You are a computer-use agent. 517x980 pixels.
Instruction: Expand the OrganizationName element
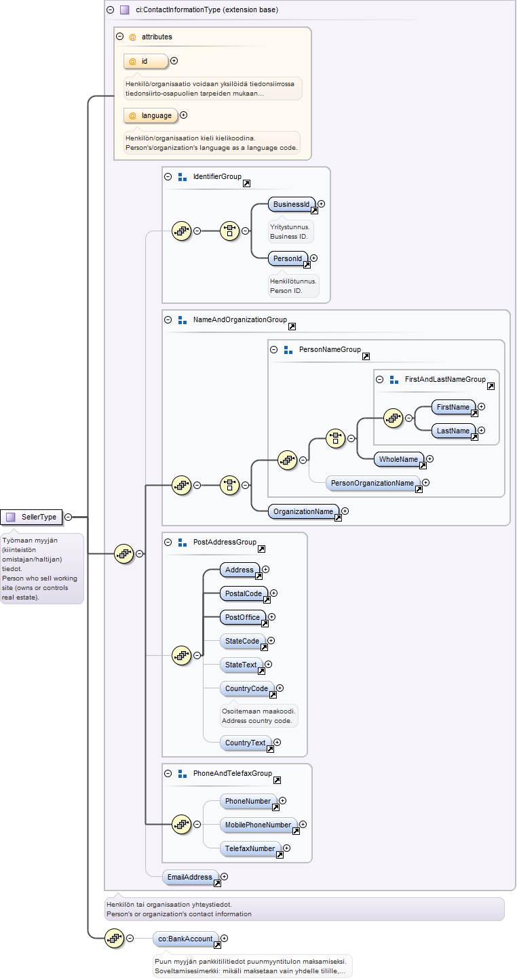click(345, 511)
